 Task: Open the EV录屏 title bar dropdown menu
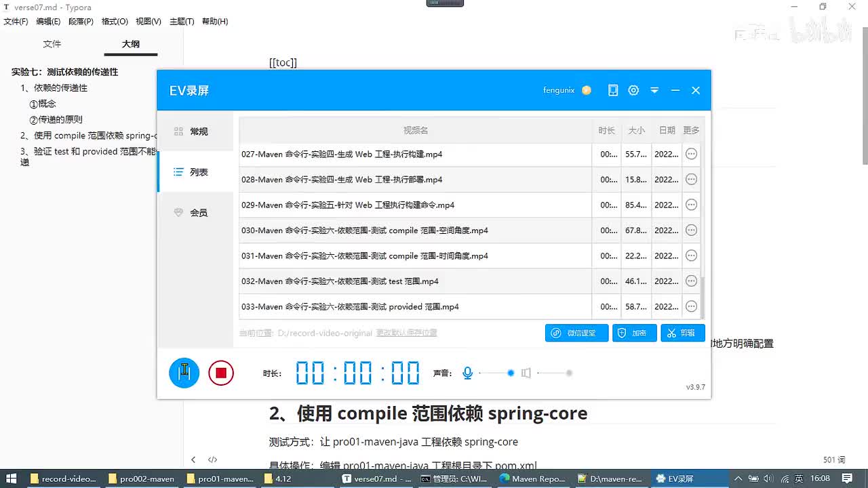pos(654,90)
